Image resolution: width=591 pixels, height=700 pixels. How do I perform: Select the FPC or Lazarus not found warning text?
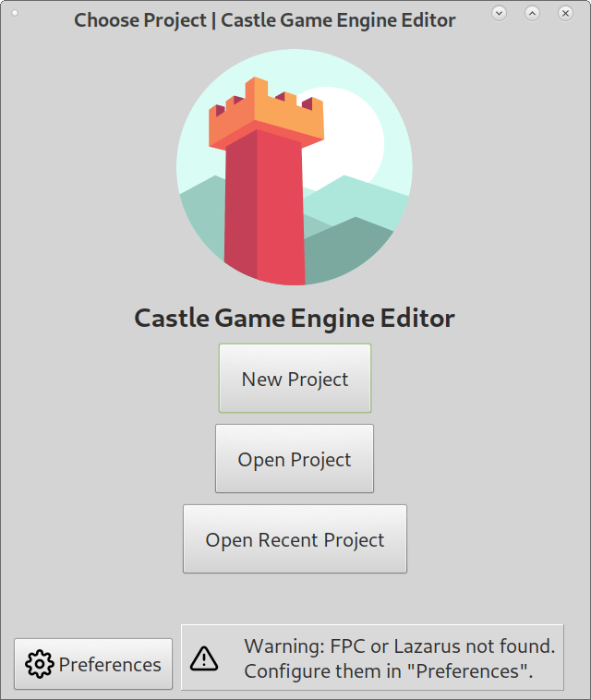[x=400, y=646]
